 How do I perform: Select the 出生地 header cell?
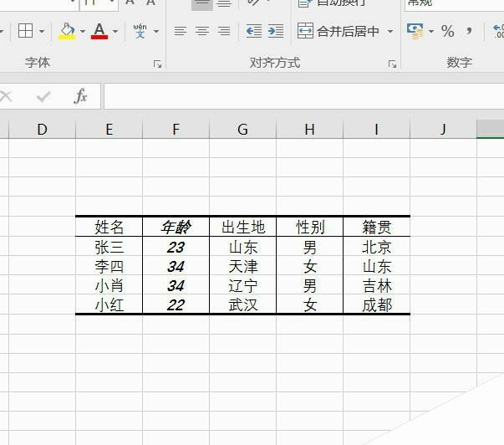coord(242,227)
